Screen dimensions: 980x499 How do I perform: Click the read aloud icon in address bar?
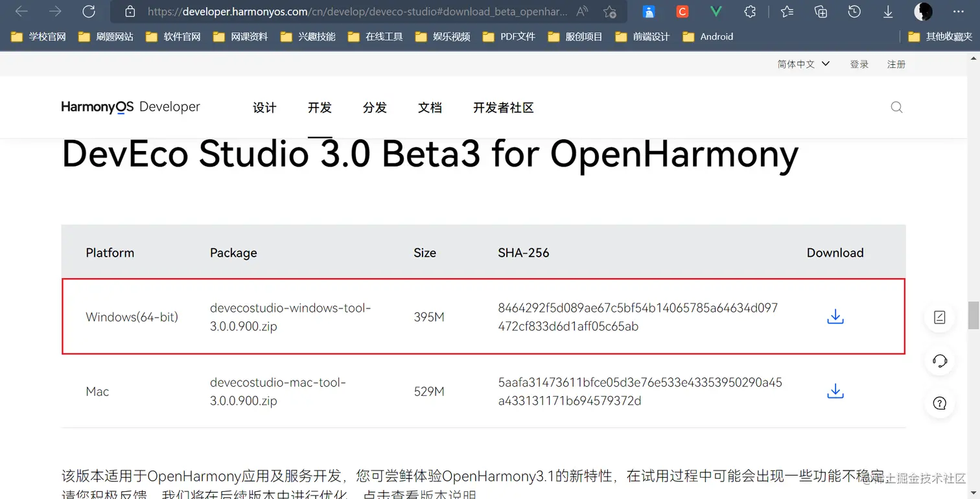(x=582, y=12)
